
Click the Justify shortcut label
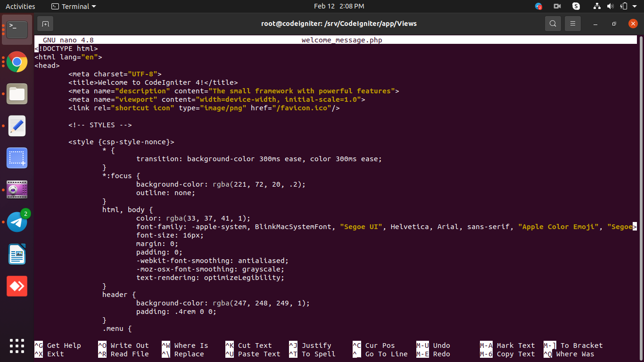pos(317,346)
